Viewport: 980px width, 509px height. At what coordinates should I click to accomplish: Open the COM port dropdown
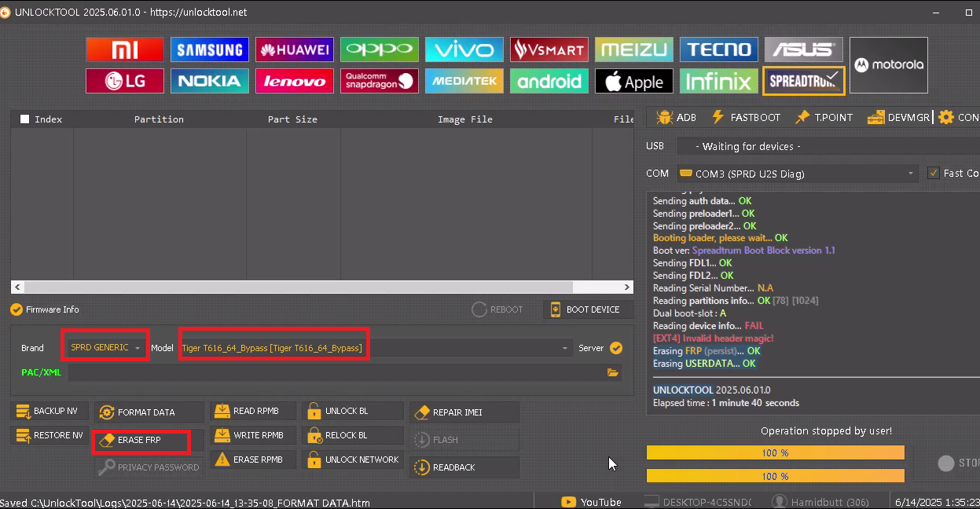click(797, 174)
